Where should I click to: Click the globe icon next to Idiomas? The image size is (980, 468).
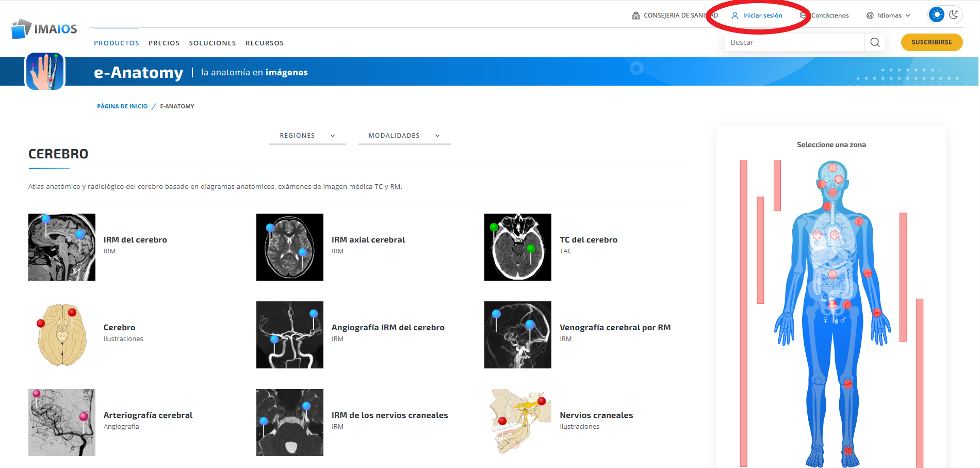[870, 15]
